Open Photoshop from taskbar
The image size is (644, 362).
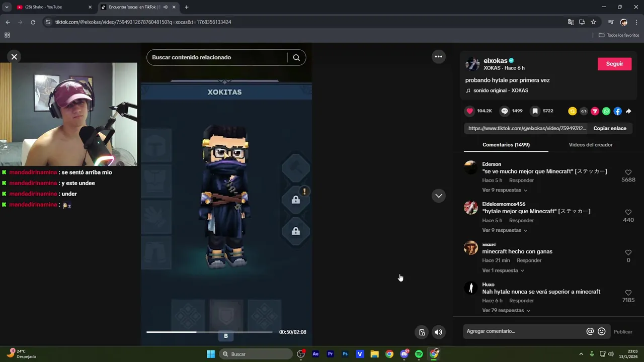coord(345,354)
